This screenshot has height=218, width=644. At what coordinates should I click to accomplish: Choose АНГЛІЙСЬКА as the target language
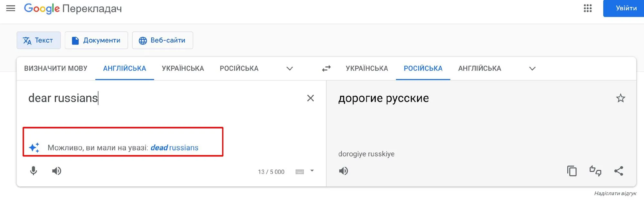click(479, 69)
